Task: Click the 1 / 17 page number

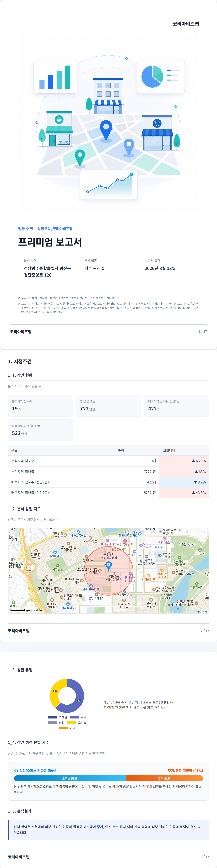Action: pyautogui.click(x=203, y=332)
